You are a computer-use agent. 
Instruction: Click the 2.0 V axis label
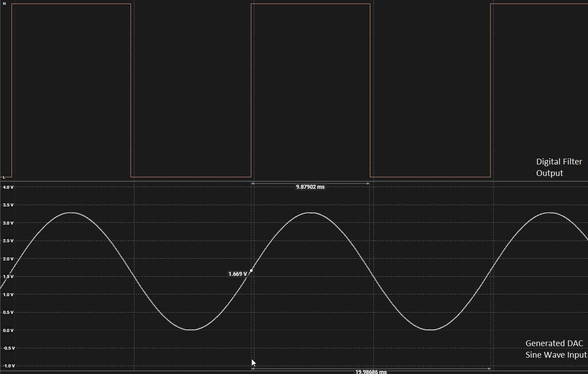[x=8, y=259]
